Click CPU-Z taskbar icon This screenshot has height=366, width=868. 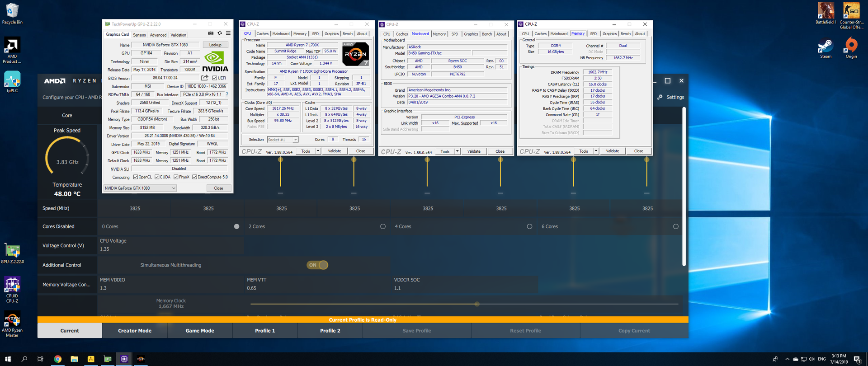(124, 359)
